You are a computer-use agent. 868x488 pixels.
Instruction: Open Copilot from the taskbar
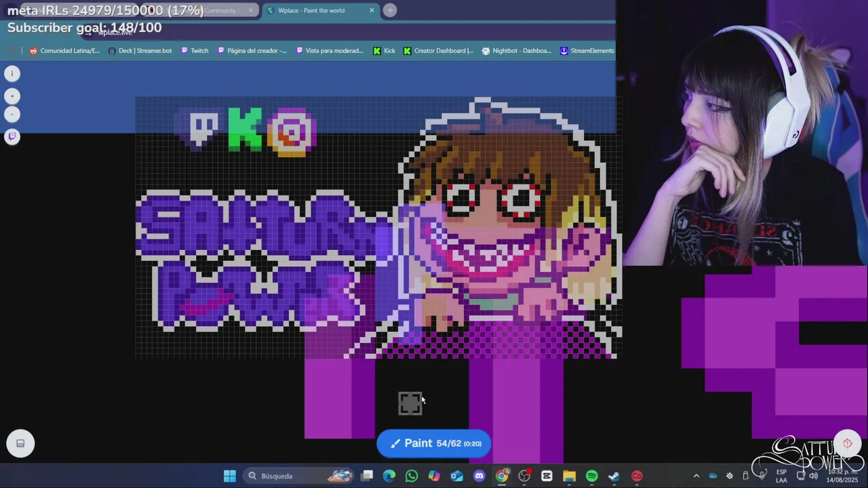434,476
